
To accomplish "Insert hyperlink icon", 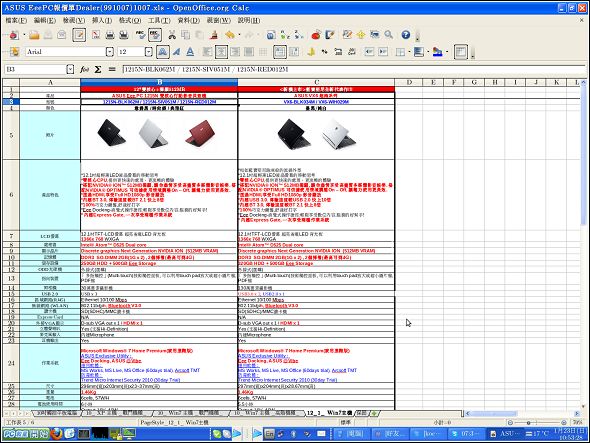I will [271, 35].
